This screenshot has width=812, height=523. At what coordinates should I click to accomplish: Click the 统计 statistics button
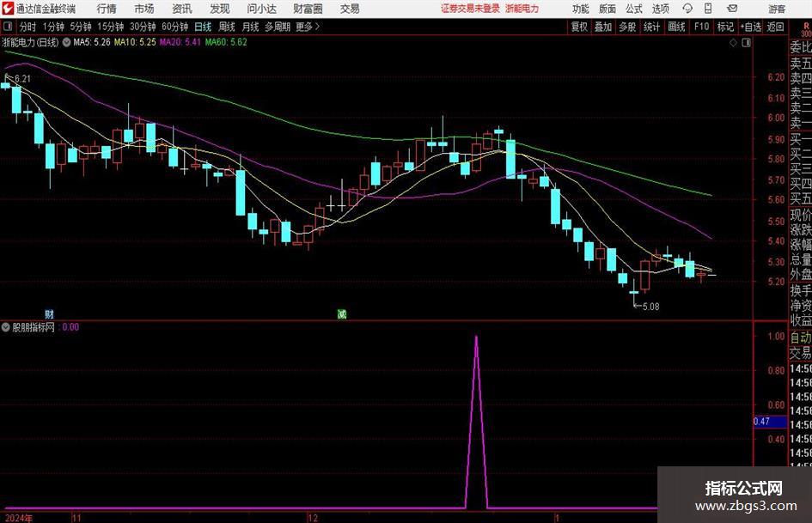tap(651, 27)
